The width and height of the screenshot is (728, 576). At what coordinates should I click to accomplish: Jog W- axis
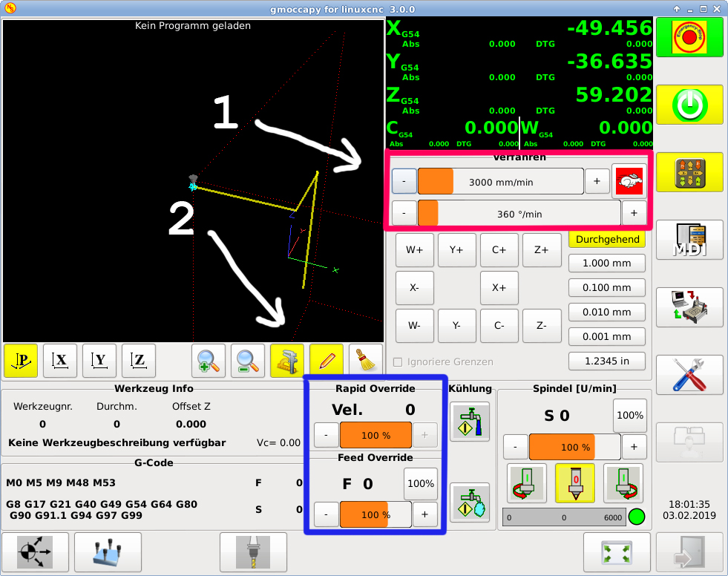[x=415, y=326]
